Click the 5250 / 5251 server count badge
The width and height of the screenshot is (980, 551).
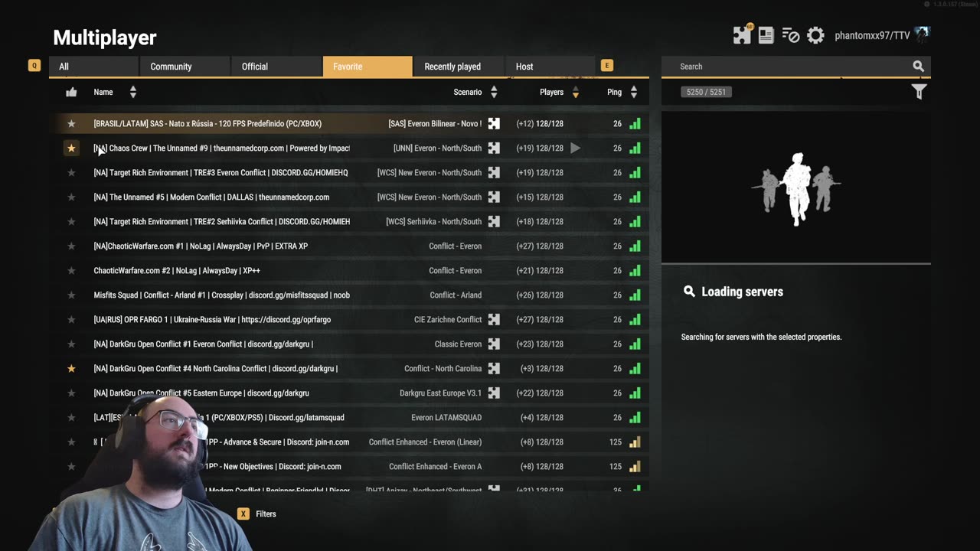tap(706, 92)
